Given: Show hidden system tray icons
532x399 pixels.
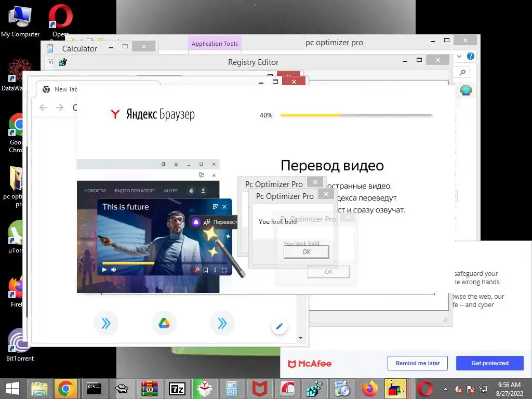Looking at the screenshot, I should point(445,389).
